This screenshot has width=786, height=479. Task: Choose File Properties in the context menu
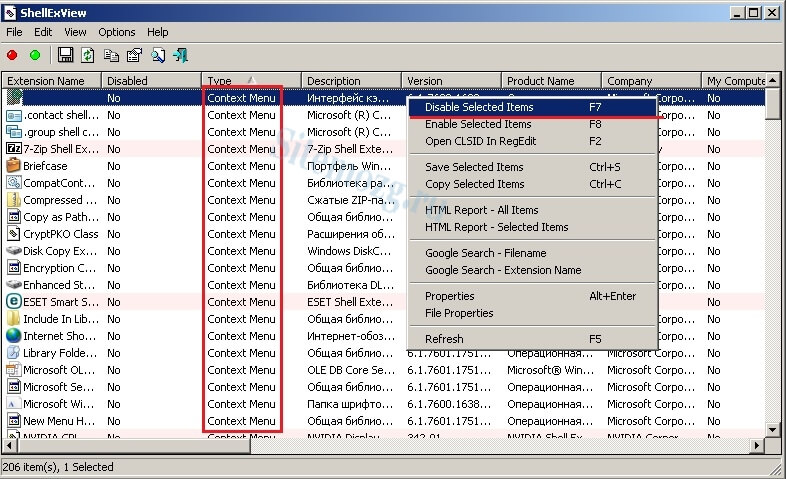tap(532, 313)
